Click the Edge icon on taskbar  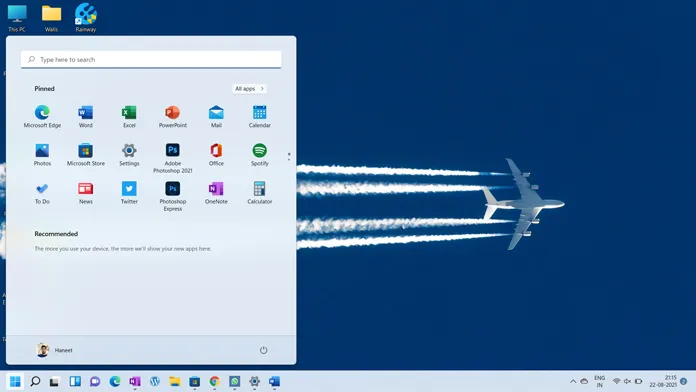click(115, 381)
